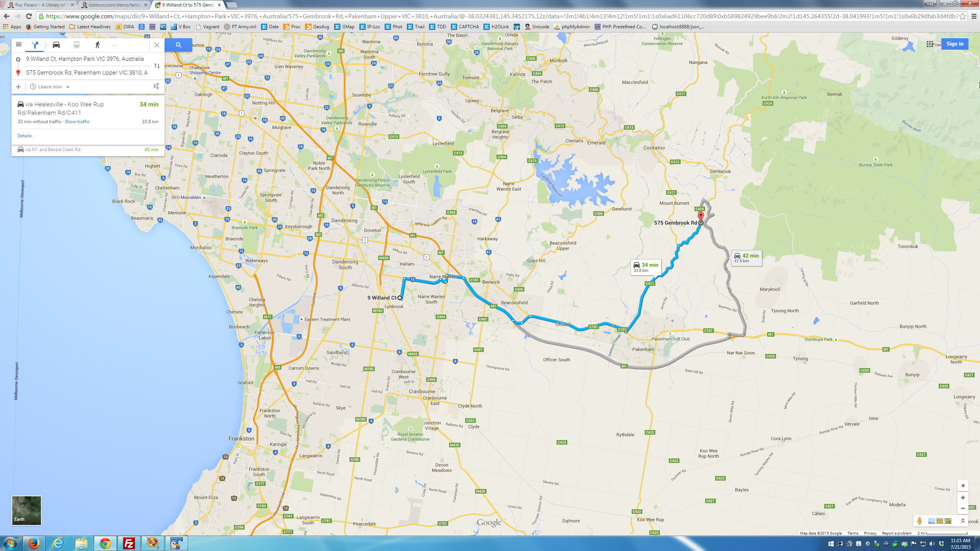Click the close directions panel button
Screen dimensions: 980x551
coord(157,45)
